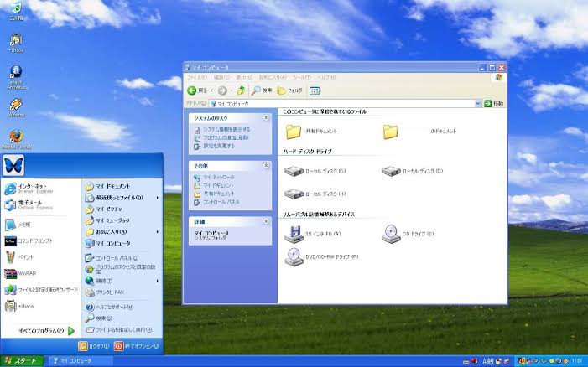Launch Mozilla Firefox from the desktop
The image size is (588, 367).
pos(16,139)
